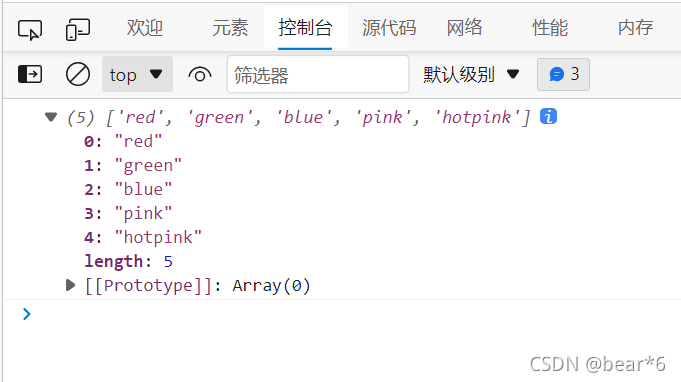Select the array summary line with 'hotpink'
Viewport: 681px width, 382px height.
pyautogui.click(x=299, y=117)
